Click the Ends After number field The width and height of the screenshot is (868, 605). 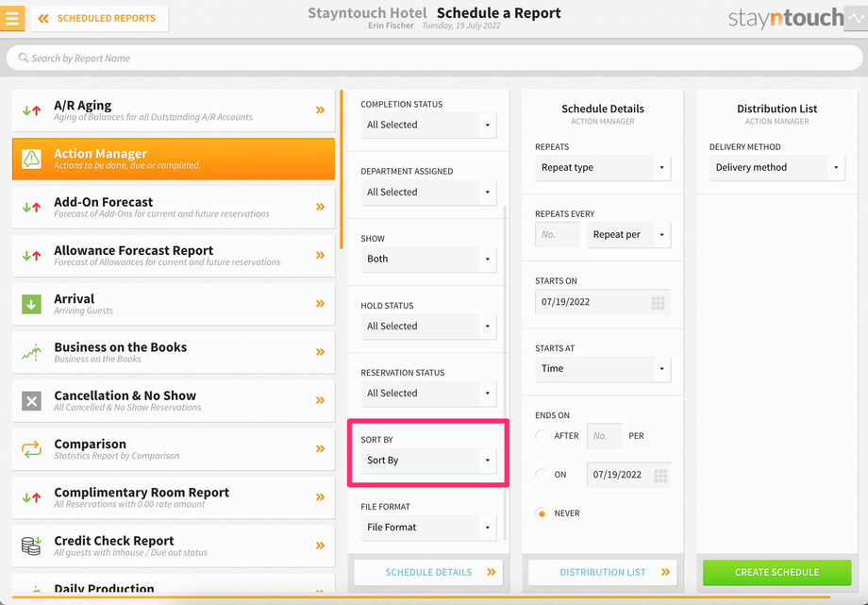pyautogui.click(x=604, y=436)
